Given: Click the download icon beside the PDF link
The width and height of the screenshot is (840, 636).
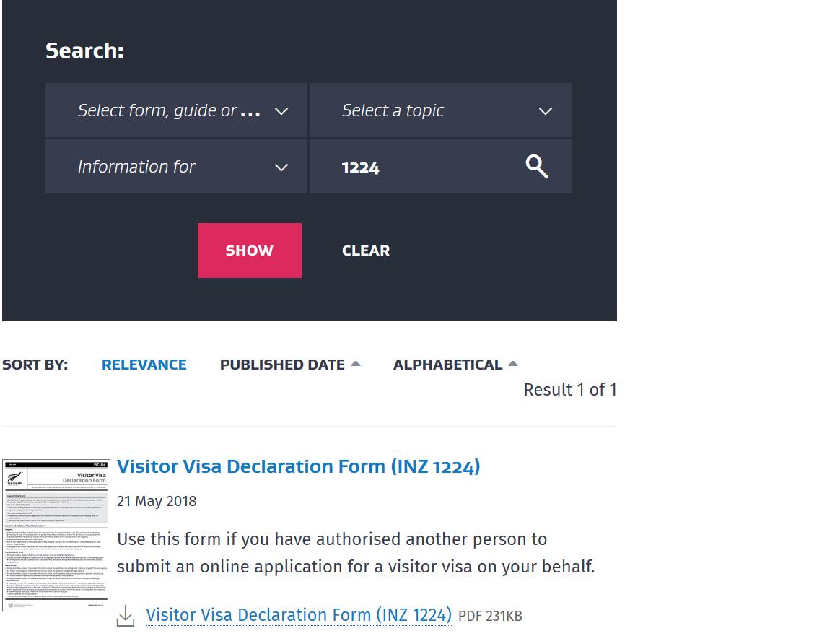Looking at the screenshot, I should (126, 616).
